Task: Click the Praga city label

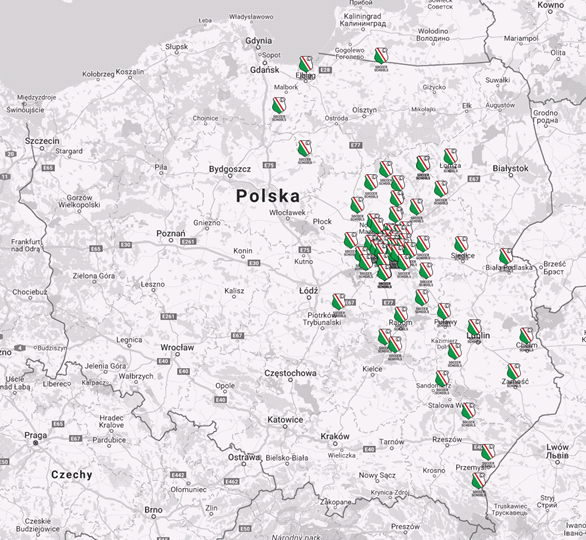Action: pos(36,435)
